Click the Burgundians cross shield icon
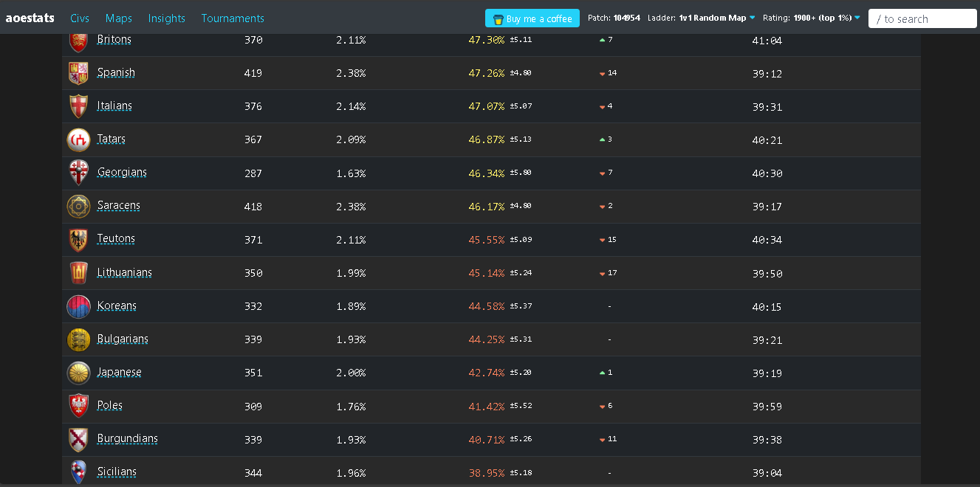 point(78,439)
